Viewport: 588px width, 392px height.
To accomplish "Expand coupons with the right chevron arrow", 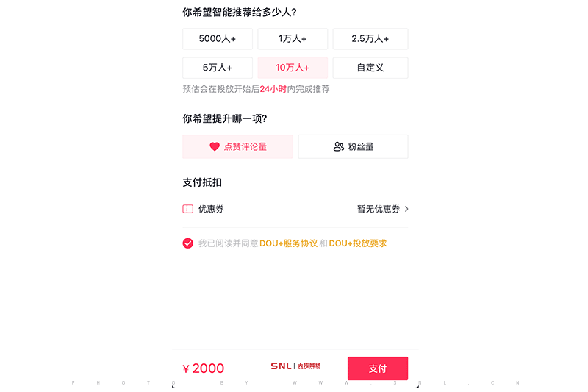I will [406, 209].
